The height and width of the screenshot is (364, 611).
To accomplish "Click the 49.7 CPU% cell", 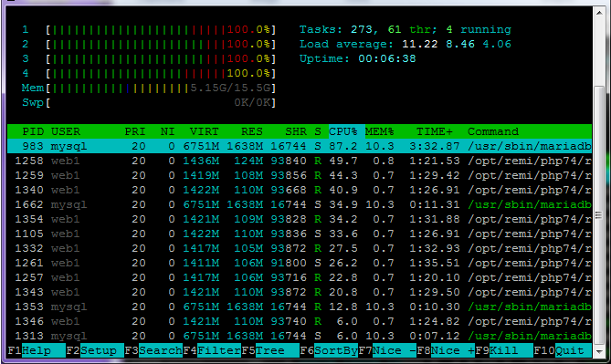I will [x=342, y=161].
